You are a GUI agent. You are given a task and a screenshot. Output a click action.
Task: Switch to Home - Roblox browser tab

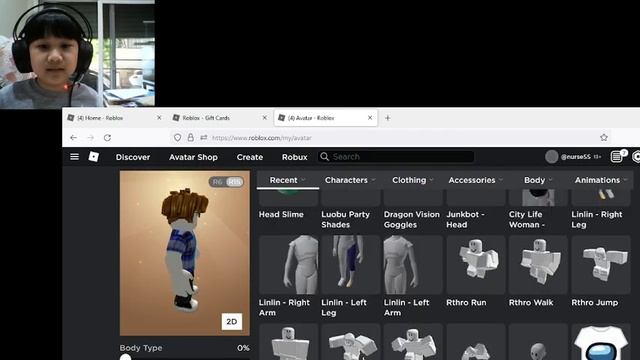114,118
